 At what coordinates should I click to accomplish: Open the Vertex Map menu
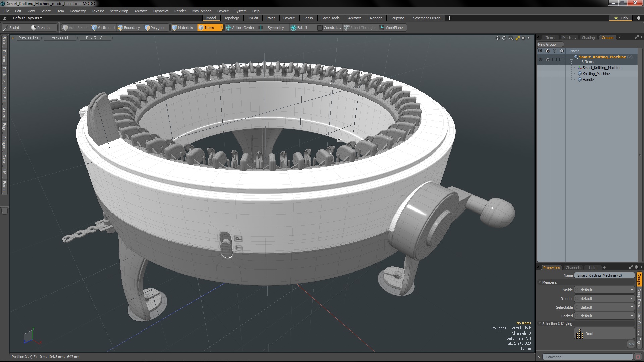(x=119, y=11)
